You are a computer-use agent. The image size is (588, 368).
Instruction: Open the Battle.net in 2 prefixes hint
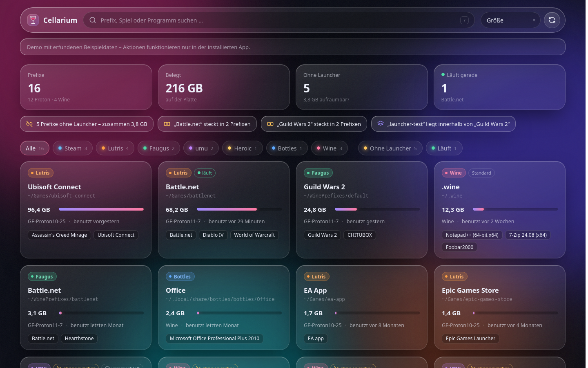[207, 124]
